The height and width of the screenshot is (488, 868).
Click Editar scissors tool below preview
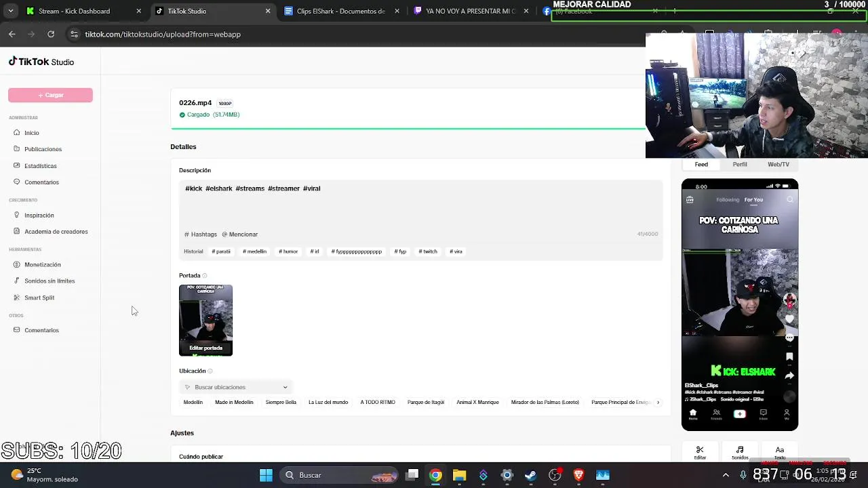click(700, 453)
